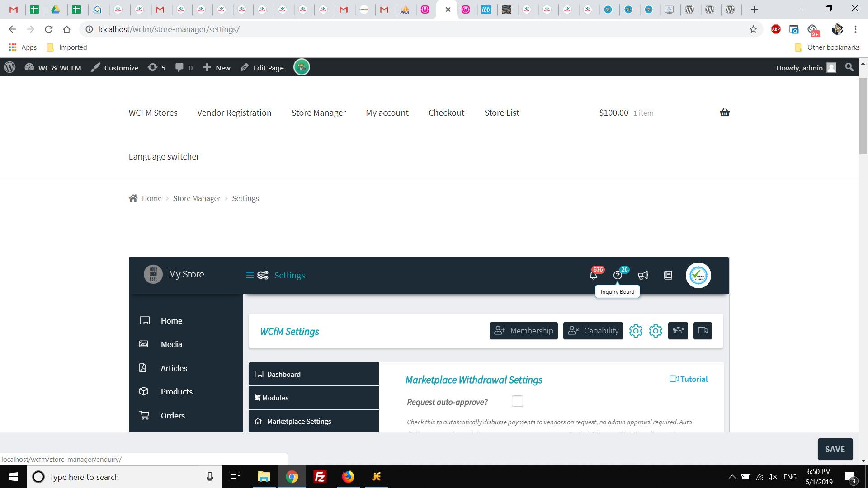The image size is (868, 488).
Task: Enable the Request auto-approve checkbox
Action: (x=517, y=401)
